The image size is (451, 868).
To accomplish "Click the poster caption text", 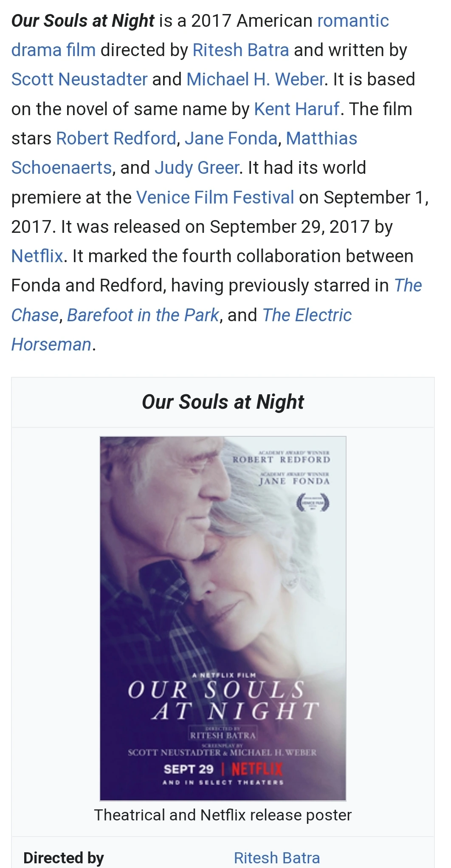I will (223, 815).
